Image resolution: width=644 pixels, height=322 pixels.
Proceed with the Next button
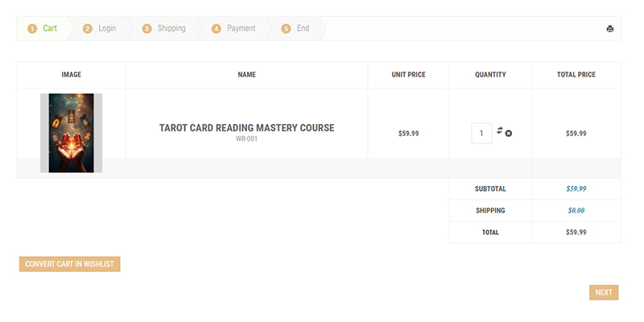(603, 292)
